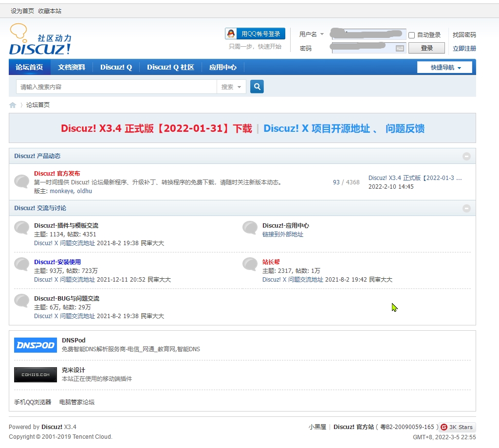
Task: Open the 电脑管家论坛 link
Action: 77,402
